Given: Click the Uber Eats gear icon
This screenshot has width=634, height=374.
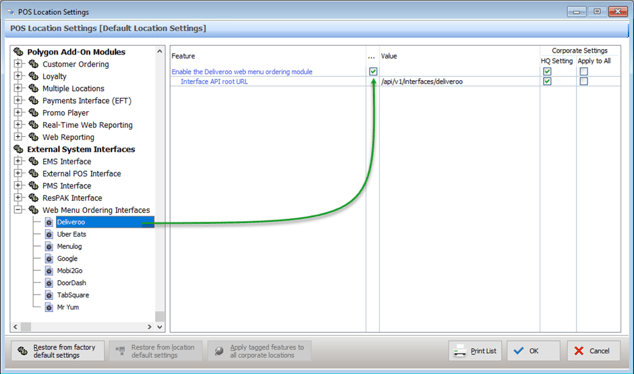Looking at the screenshot, I should [x=49, y=235].
